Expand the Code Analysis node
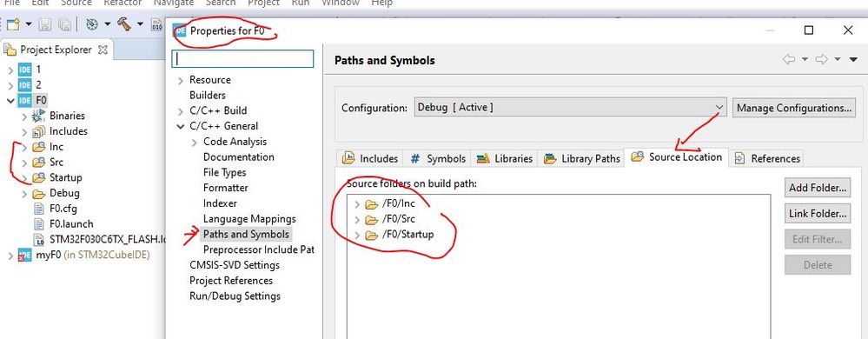The width and height of the screenshot is (868, 339). tap(195, 143)
